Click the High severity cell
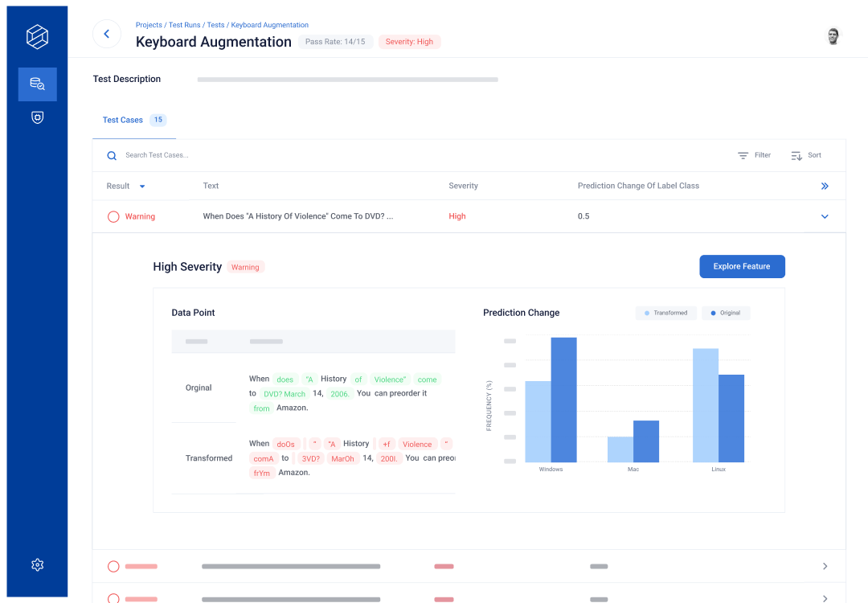Screen dimensions: 868x603 pyautogui.click(x=457, y=216)
